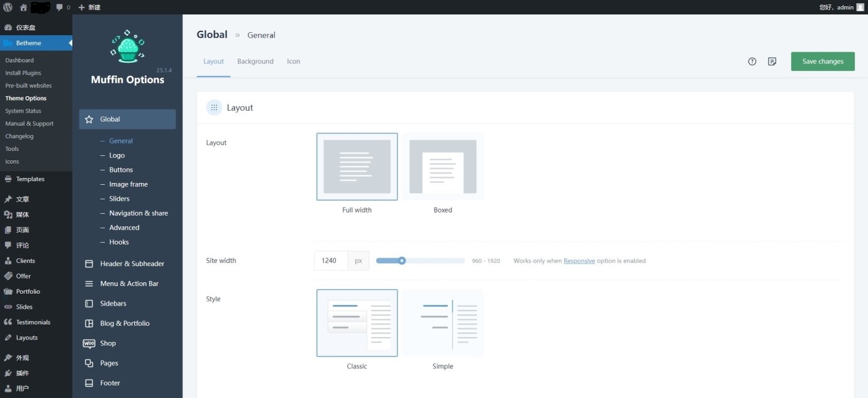868x398 pixels.
Task: Click the WordPress logo icon
Action: click(x=8, y=7)
